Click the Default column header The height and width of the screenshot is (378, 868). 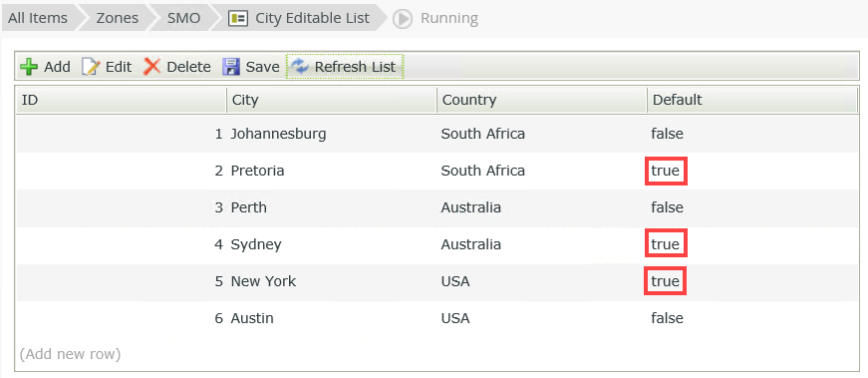(752, 100)
